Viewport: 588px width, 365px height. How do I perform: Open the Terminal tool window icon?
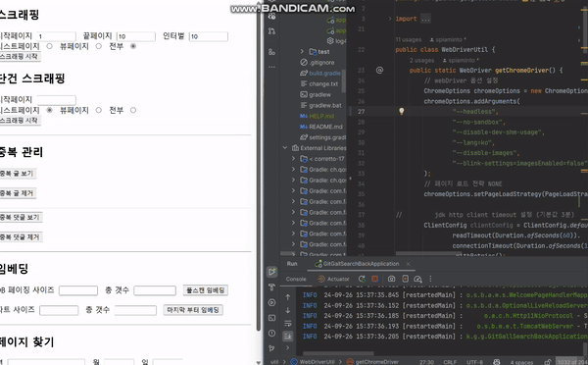[271, 318]
